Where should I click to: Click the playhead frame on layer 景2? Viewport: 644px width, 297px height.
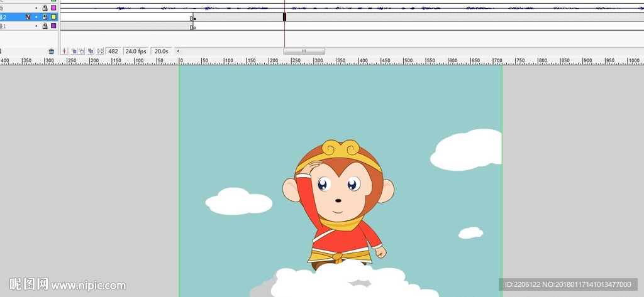coord(284,17)
